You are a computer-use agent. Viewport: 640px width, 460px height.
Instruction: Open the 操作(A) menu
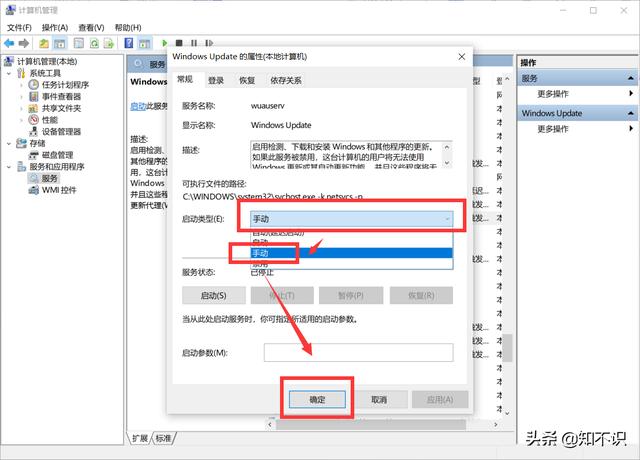(x=55, y=28)
